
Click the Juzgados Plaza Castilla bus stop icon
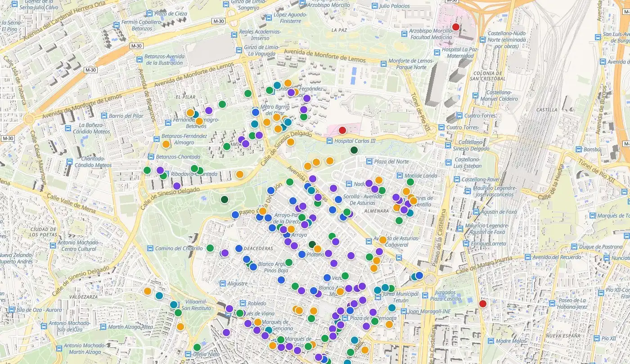point(425,295)
